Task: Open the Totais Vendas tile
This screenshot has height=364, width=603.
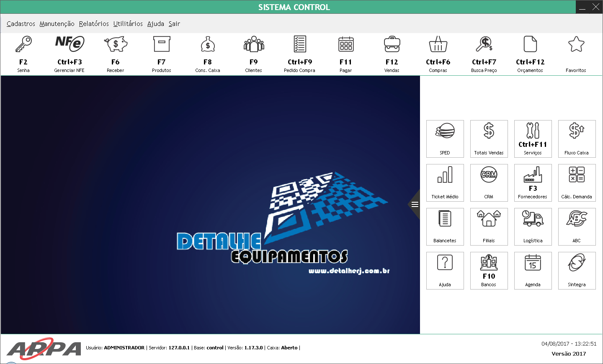Action: [489, 139]
